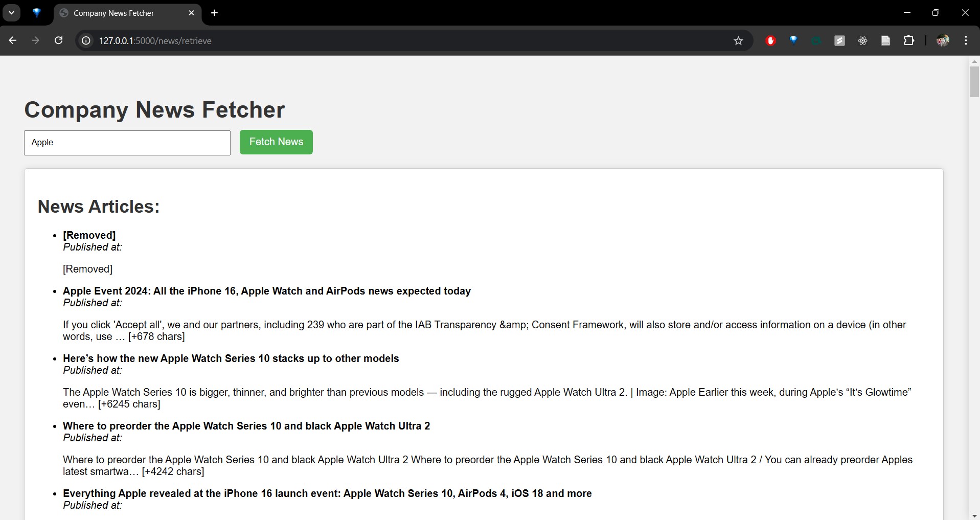Open the atom-shaped extension icon
The height and width of the screenshot is (520, 980).
pyautogui.click(x=862, y=41)
